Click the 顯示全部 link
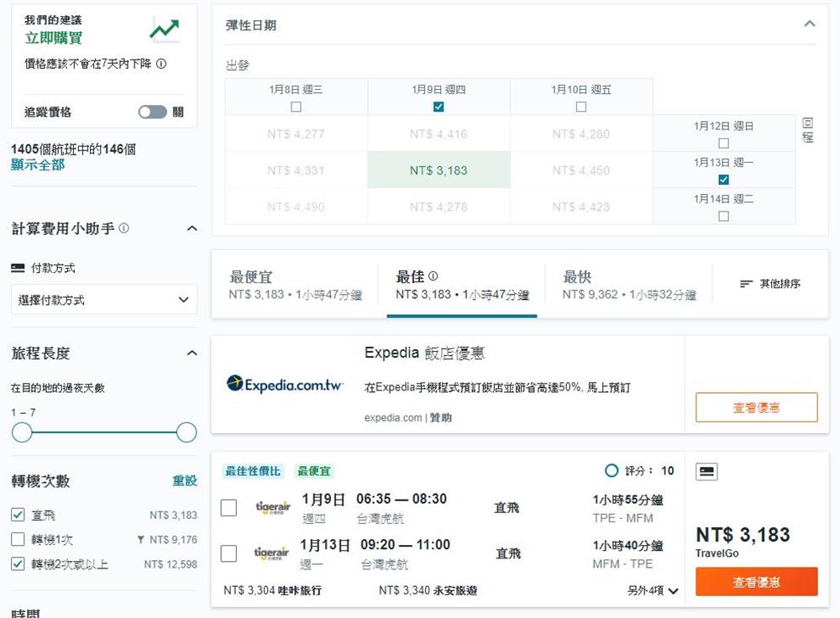Image resolution: width=840 pixels, height=618 pixels. tap(38, 165)
